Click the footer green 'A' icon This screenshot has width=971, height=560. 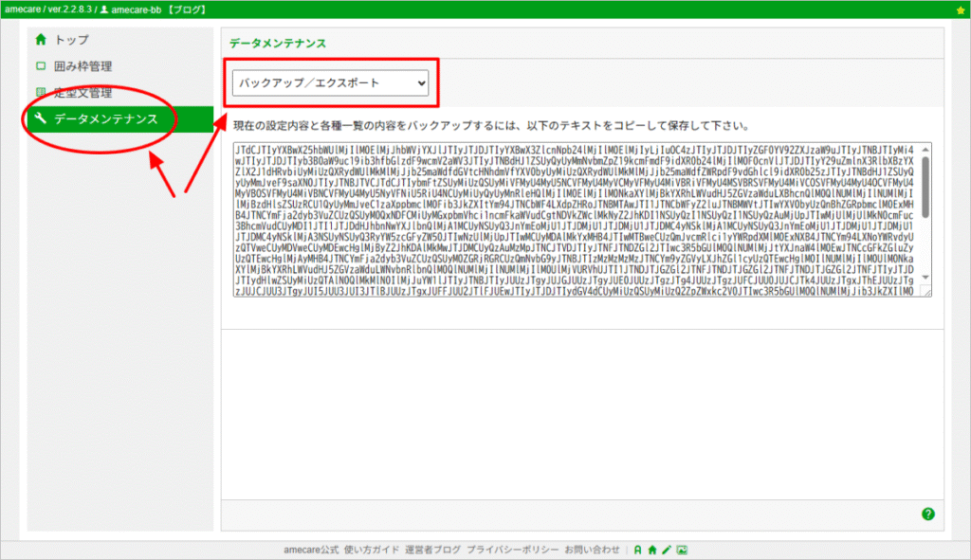pos(638,550)
